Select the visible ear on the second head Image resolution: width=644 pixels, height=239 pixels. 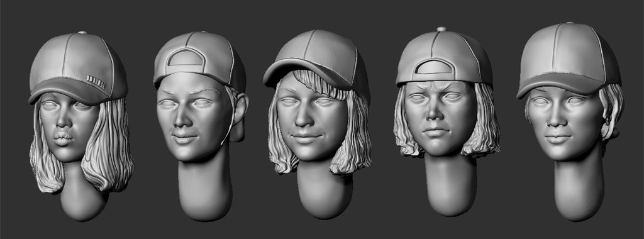240,116
